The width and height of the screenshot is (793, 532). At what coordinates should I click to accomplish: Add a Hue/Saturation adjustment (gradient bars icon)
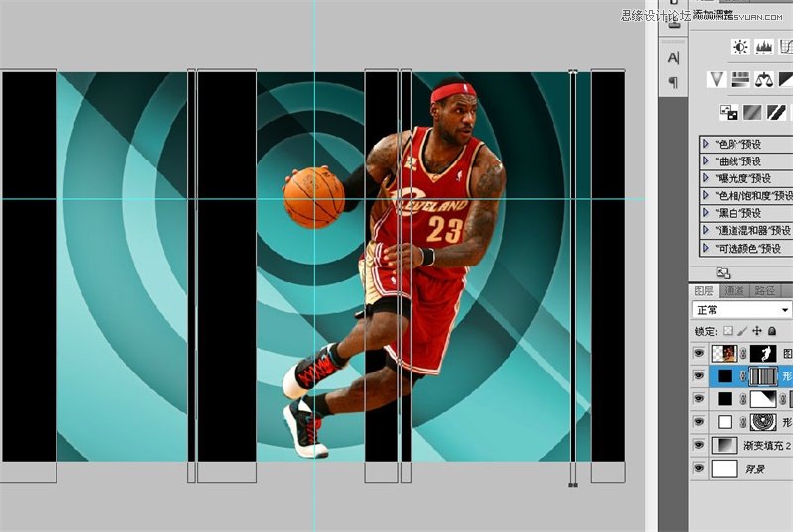tap(740, 79)
